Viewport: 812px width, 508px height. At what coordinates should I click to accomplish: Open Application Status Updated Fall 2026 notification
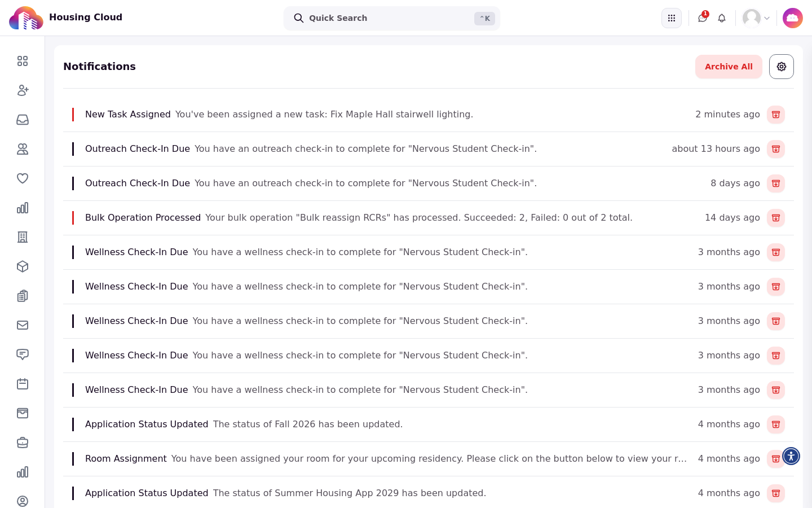pos(429,424)
